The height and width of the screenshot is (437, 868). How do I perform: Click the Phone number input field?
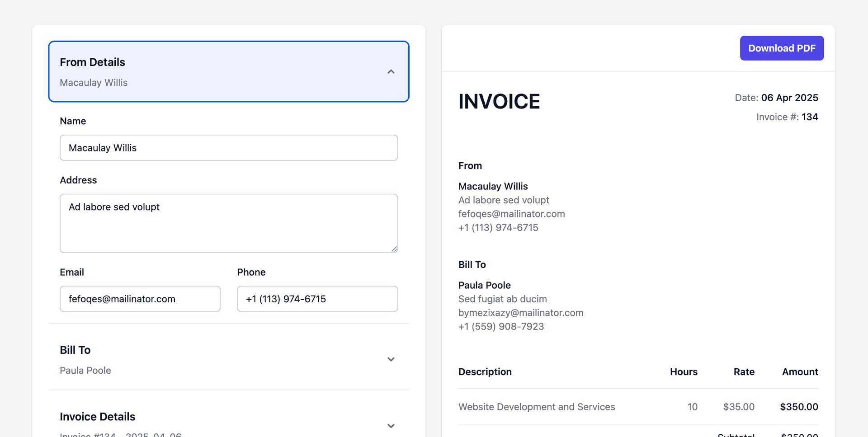click(x=317, y=299)
